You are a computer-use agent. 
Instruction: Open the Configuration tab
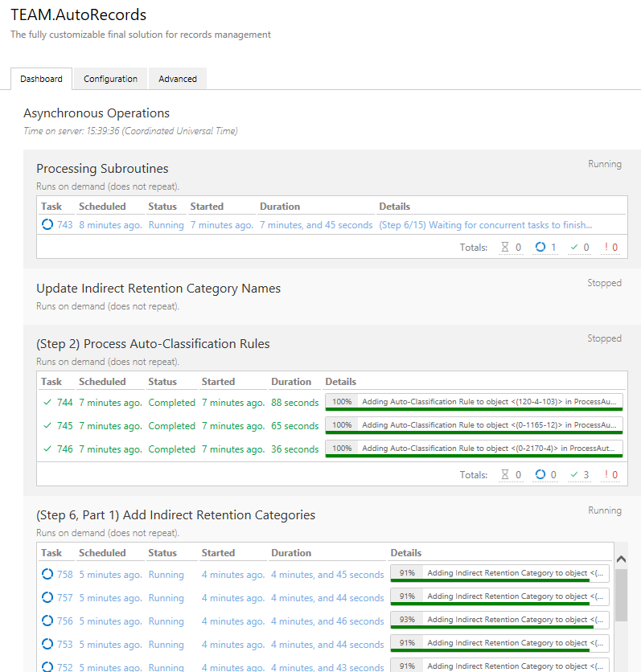pyautogui.click(x=110, y=79)
